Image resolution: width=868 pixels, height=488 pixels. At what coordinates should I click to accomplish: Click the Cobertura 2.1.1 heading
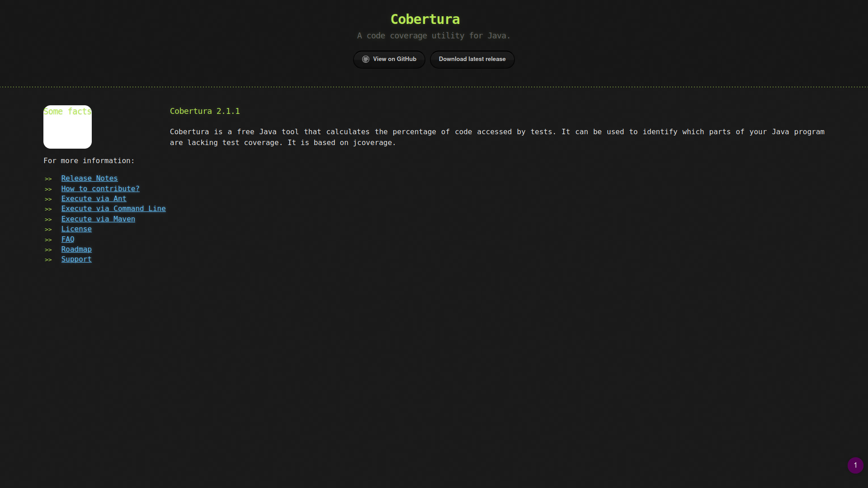(205, 111)
